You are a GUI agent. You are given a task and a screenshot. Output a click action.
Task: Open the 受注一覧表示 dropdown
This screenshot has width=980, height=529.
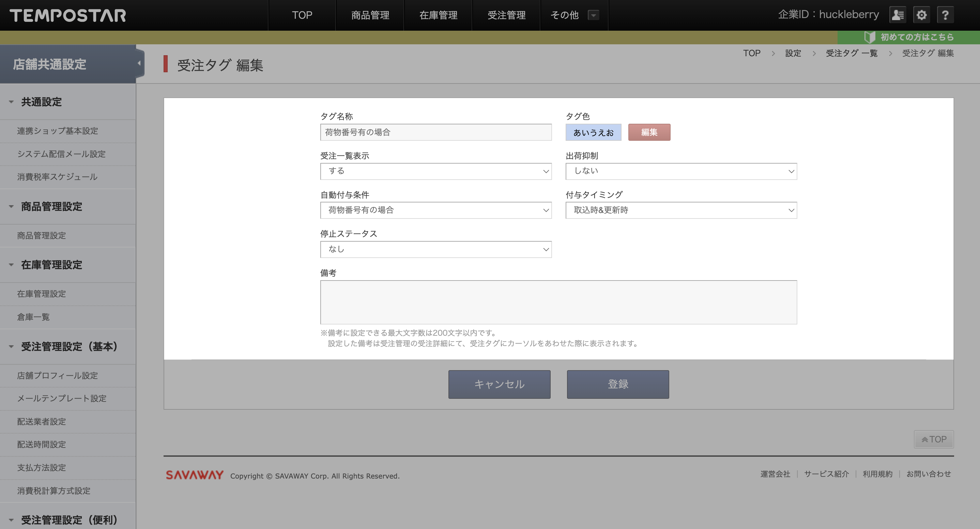click(435, 171)
